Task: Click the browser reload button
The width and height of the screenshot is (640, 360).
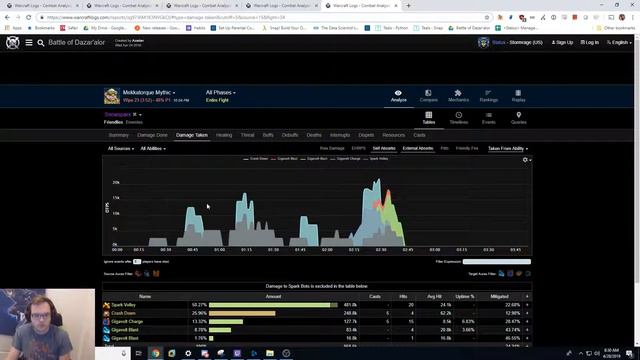Action: click(x=28, y=18)
